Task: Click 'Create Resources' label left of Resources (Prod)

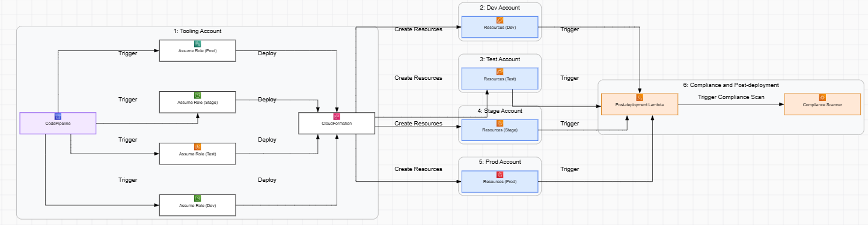Action: tap(418, 169)
